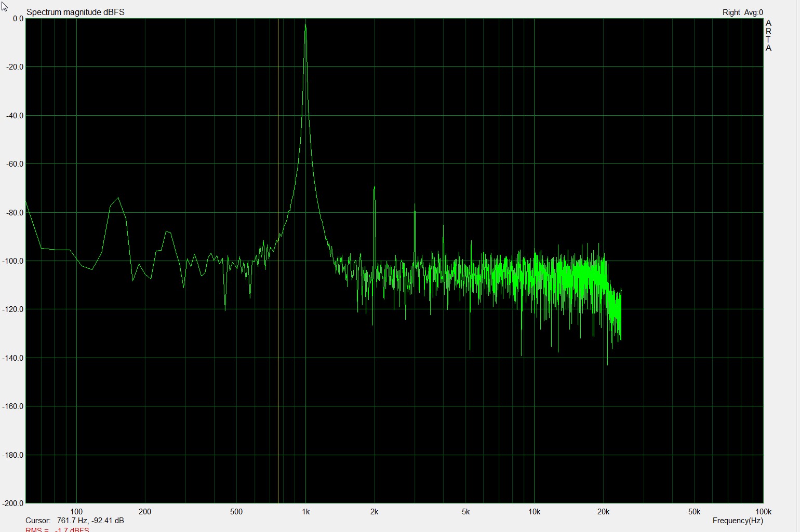The height and width of the screenshot is (532, 800).
Task: Click the 200 Hz x-axis label
Action: 145,511
